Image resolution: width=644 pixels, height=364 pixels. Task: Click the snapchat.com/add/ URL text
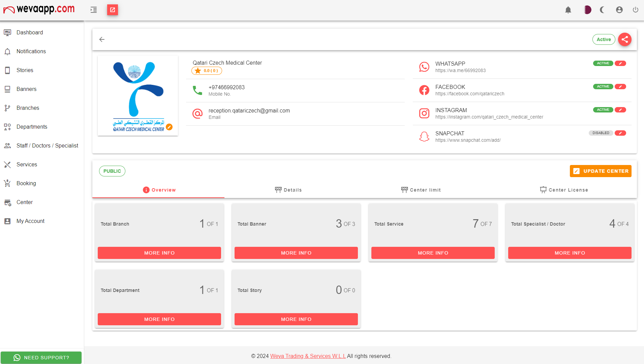[x=468, y=140]
